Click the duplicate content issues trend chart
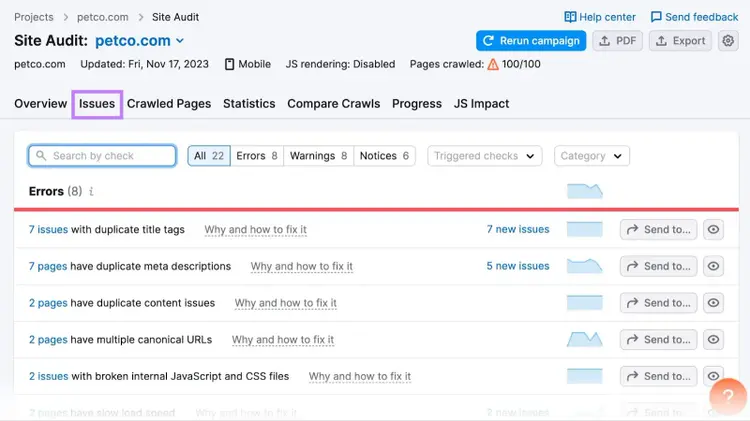Image resolution: width=750 pixels, height=421 pixels. [x=585, y=303]
